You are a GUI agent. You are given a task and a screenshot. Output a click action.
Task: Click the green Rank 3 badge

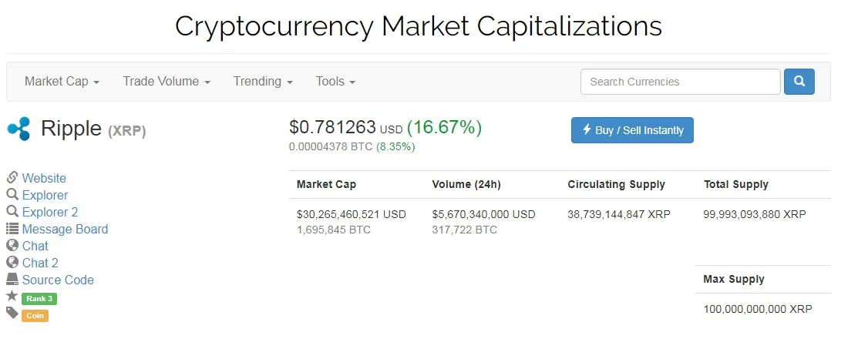point(39,299)
